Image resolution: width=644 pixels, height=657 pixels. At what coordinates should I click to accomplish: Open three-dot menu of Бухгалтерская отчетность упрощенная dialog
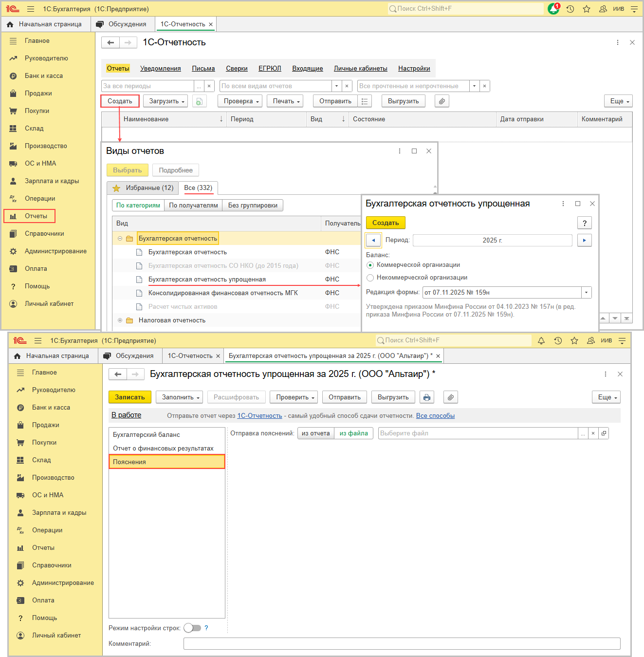(563, 204)
